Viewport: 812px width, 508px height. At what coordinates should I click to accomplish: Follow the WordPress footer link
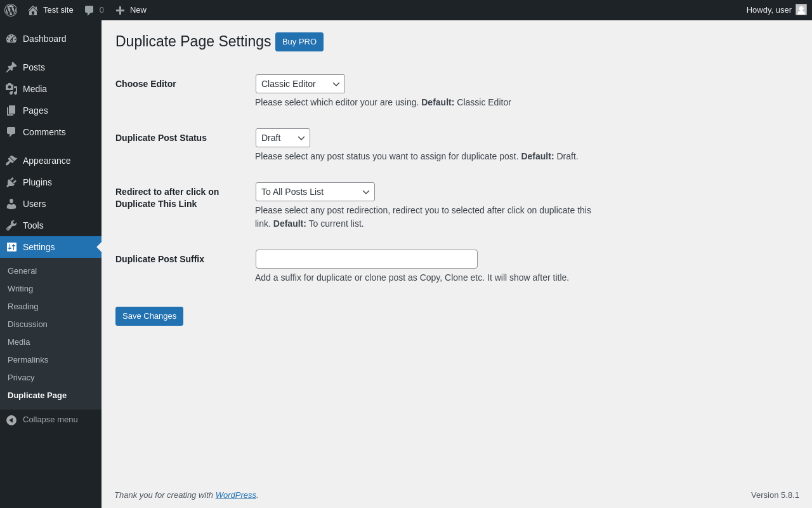click(x=235, y=495)
